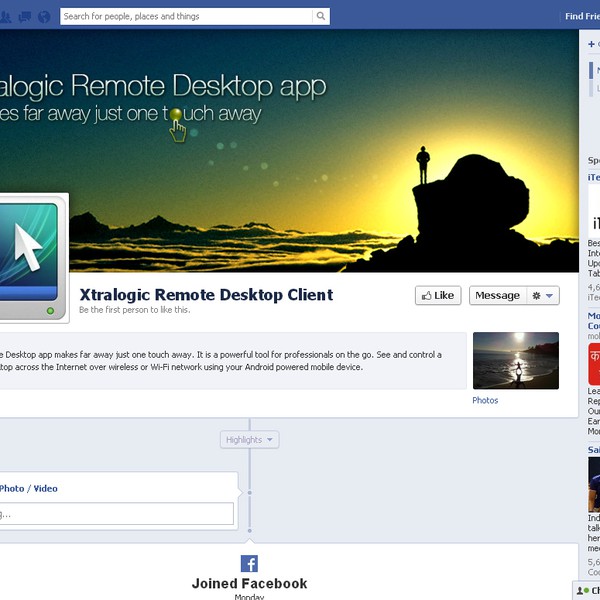
Task: Click the red sponsored ad image
Action: pyautogui.click(x=594, y=364)
